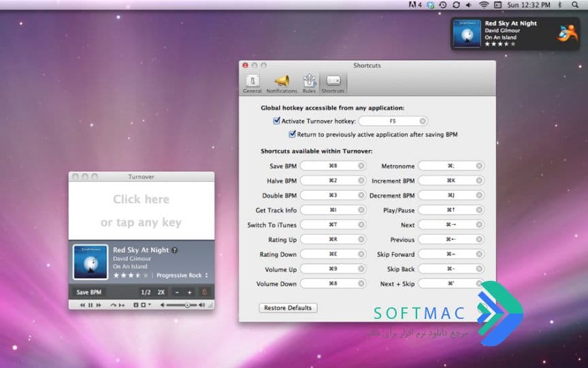588x368 pixels.
Task: Click the Save BPM button
Action: [89, 292]
